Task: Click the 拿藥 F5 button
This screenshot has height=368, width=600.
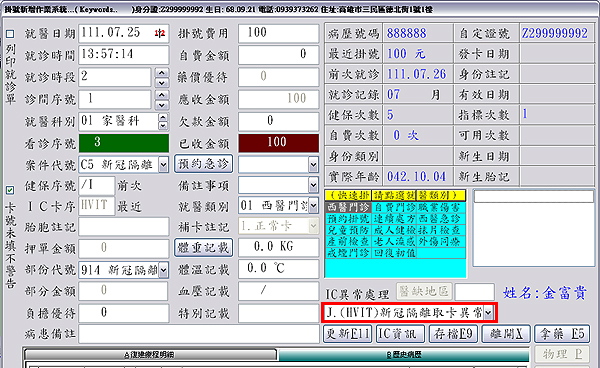Action: pyautogui.click(x=562, y=334)
